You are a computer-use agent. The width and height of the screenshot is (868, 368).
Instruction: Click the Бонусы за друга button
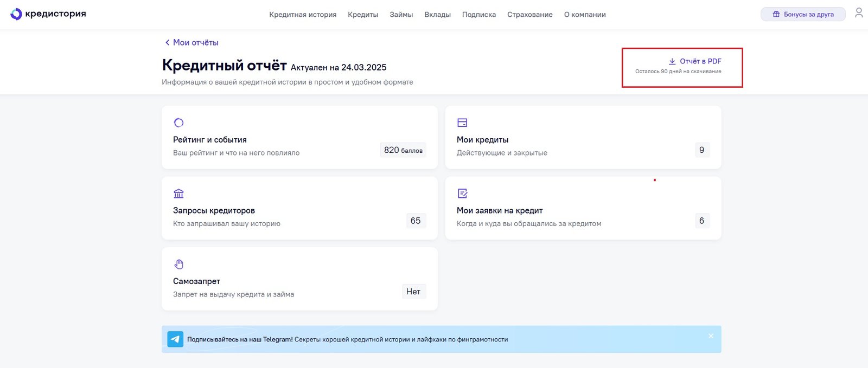(x=803, y=14)
